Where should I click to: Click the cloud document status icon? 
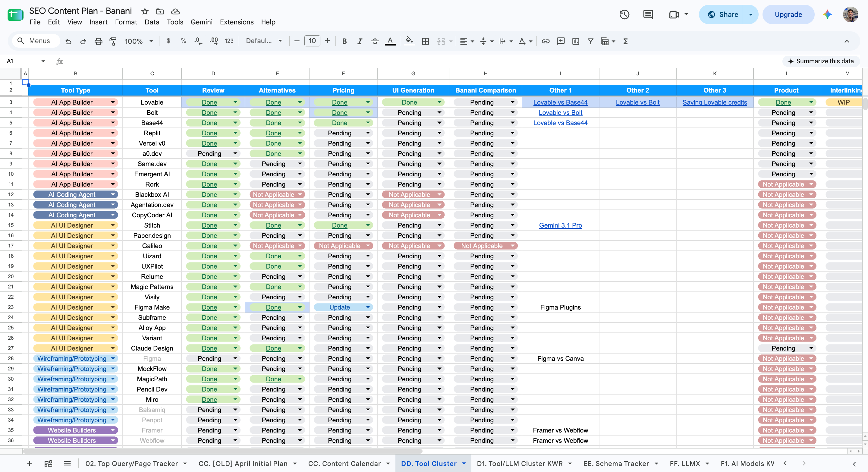tap(175, 11)
